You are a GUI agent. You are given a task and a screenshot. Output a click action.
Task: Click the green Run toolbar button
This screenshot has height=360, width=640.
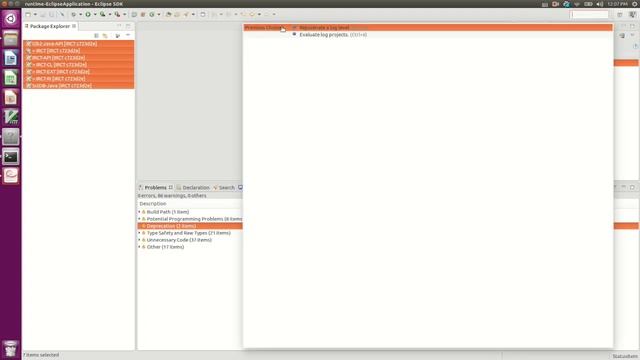coord(88,14)
